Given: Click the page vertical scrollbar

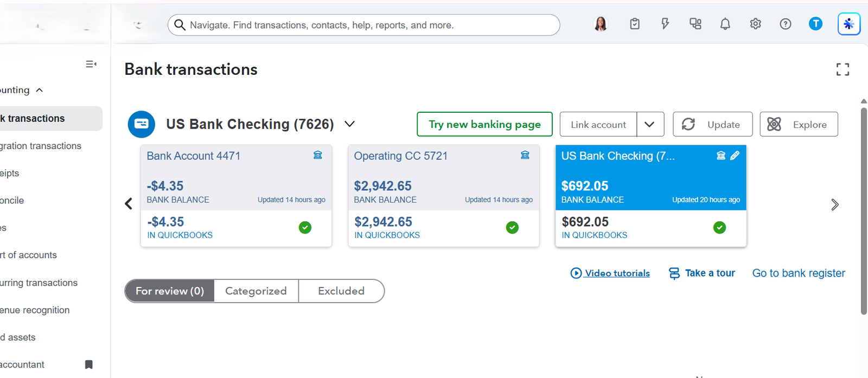Looking at the screenshot, I should pyautogui.click(x=864, y=212).
